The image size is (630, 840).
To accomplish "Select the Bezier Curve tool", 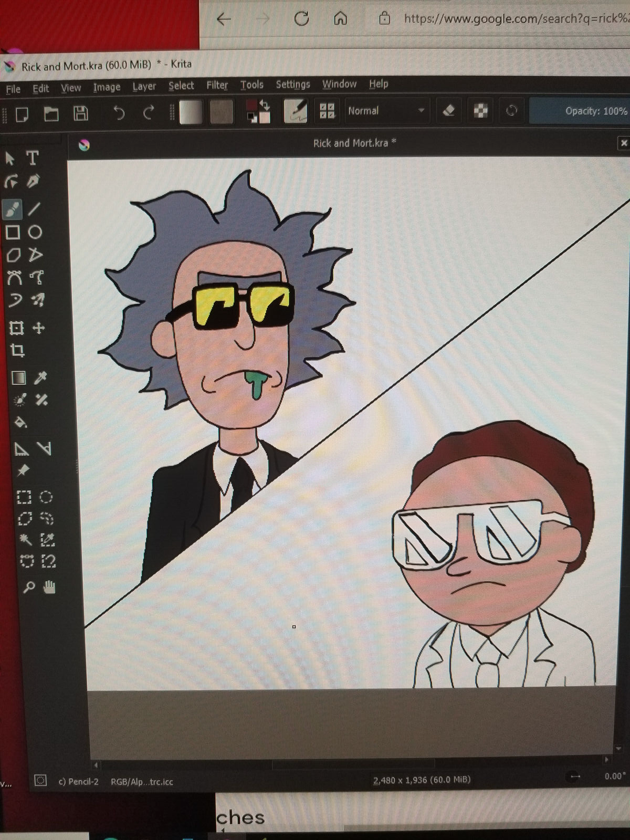I will click(x=14, y=278).
